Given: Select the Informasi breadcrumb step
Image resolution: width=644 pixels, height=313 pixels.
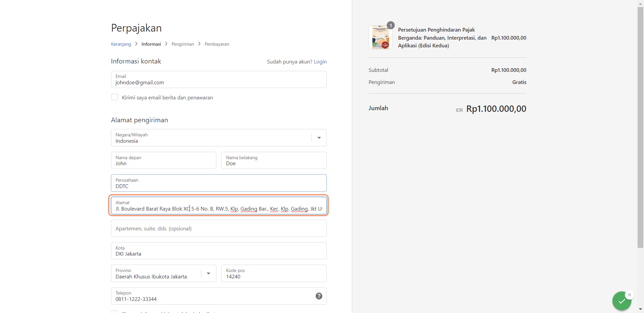Looking at the screenshot, I should coord(151,44).
